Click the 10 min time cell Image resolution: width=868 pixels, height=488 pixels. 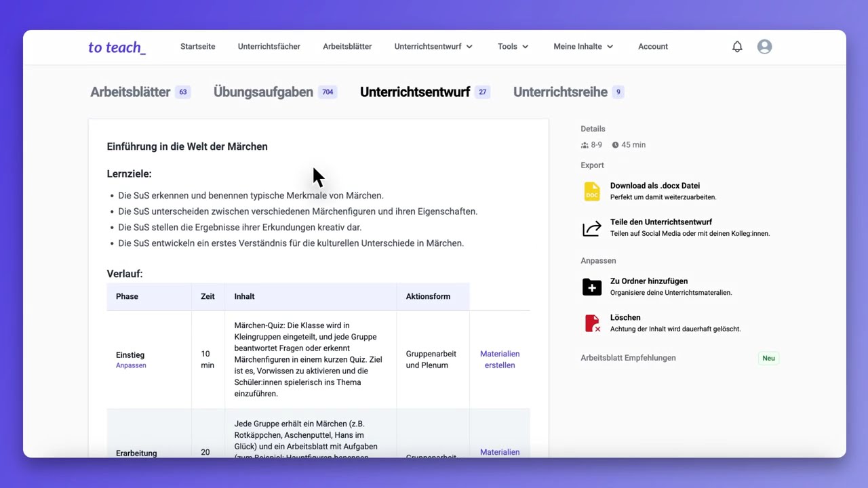(x=208, y=359)
